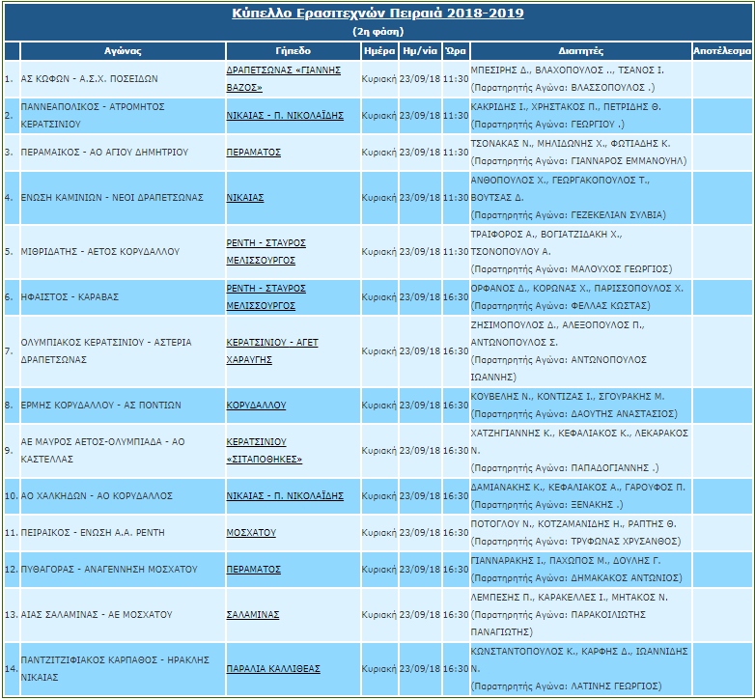Open the ΡΕΝΤΗ stadium link for ΗΦΑΙΣΤΟΣ - ΚΑΡΑΒΑΣ
Viewport: 755px width, 700px height.
pyautogui.click(x=266, y=289)
